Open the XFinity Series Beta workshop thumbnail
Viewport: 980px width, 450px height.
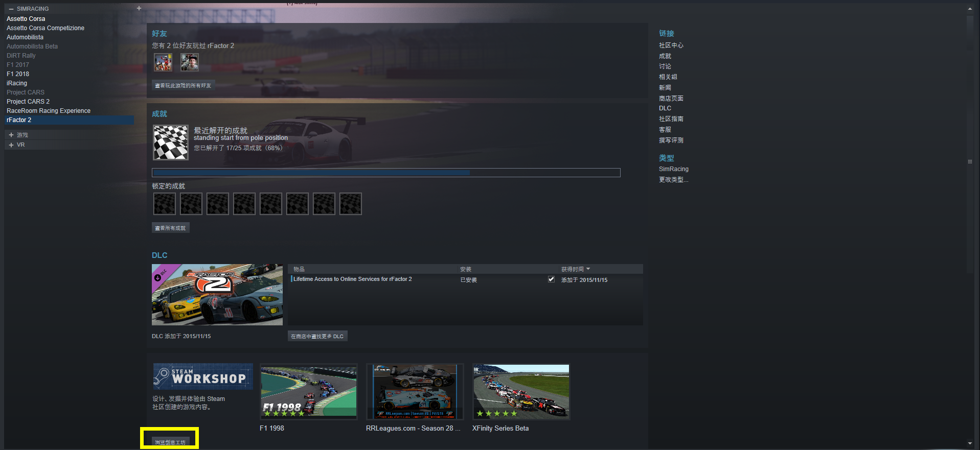[x=521, y=392]
